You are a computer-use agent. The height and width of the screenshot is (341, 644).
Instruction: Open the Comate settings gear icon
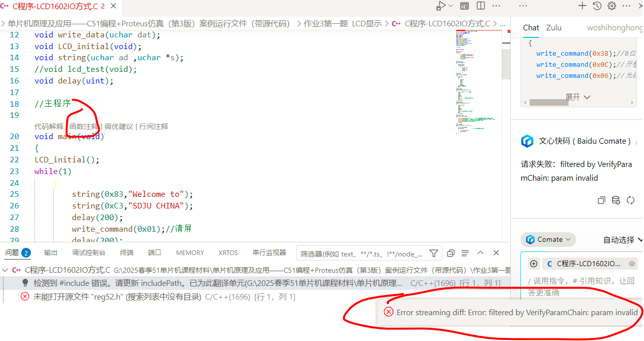tap(612, 6)
